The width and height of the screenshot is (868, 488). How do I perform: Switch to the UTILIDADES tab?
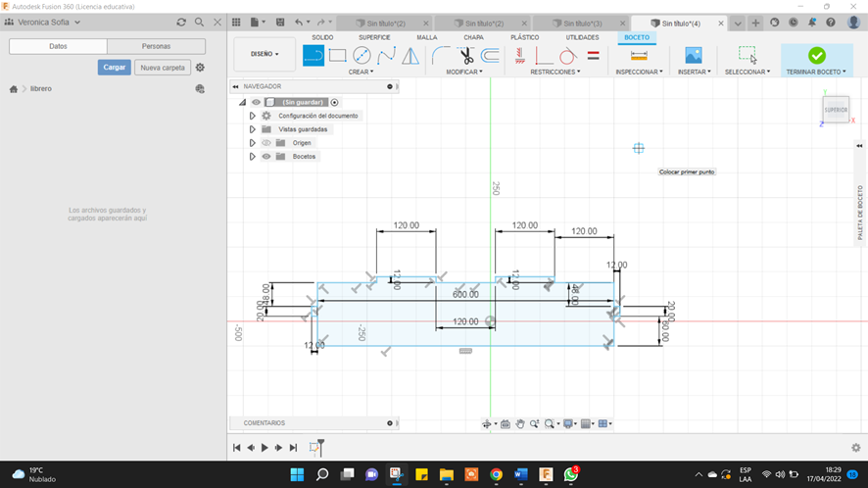(582, 37)
